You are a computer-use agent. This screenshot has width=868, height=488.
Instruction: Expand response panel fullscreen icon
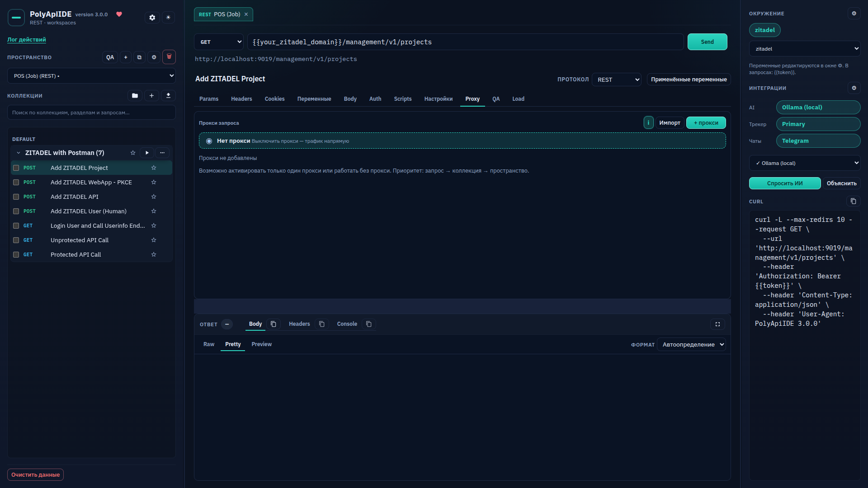(717, 324)
